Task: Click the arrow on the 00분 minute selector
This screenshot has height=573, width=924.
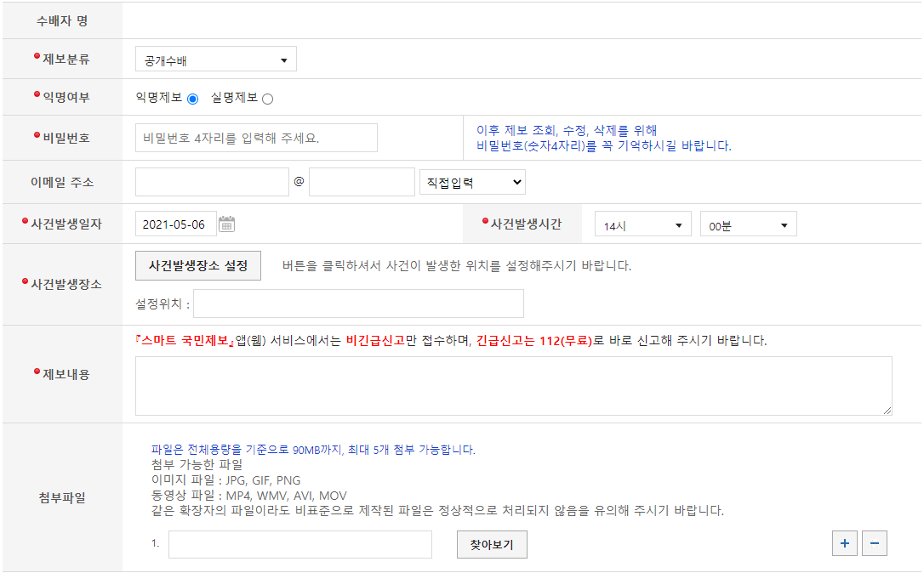Action: tap(785, 223)
